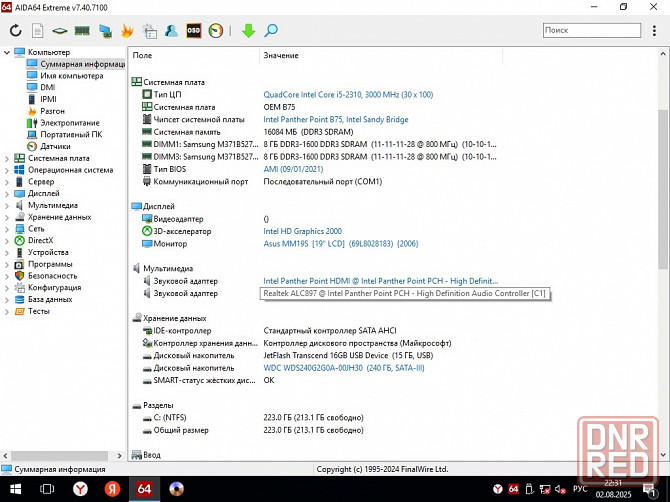670x502 pixels.
Task: Expand the DirectX tree node
Action: point(6,241)
